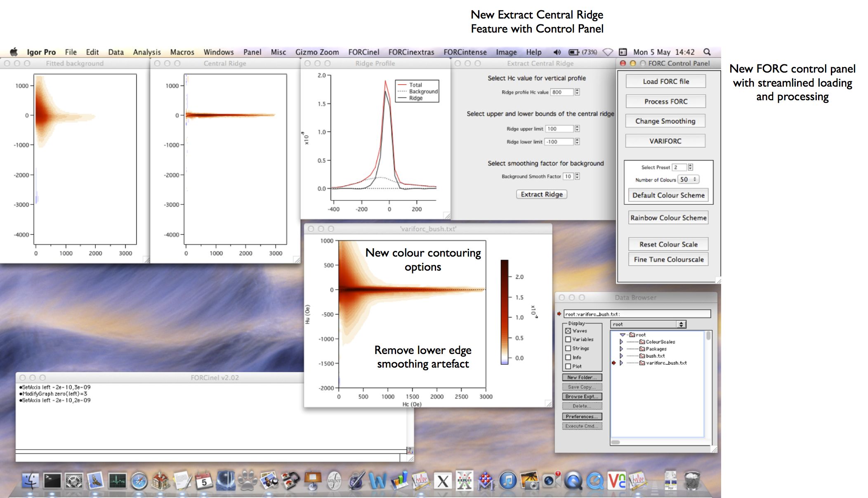Screen dimensions: 868x498
Task: Open Finder from the dock
Action: click(x=30, y=481)
